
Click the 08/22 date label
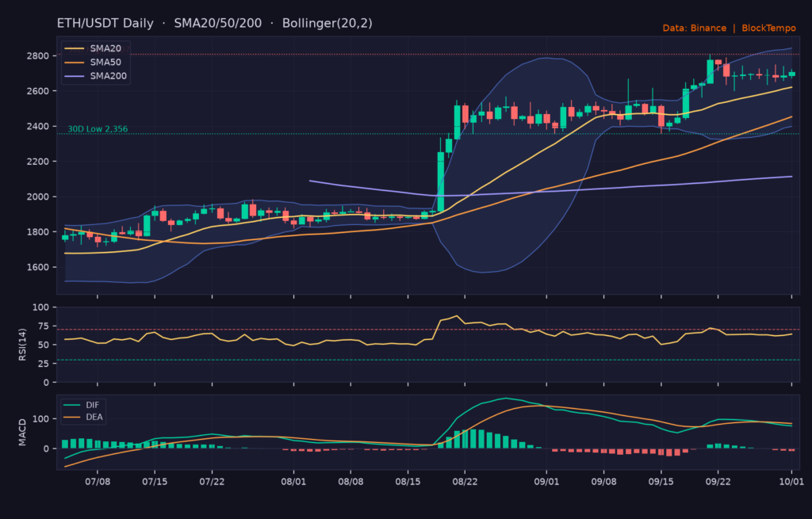pos(465,482)
